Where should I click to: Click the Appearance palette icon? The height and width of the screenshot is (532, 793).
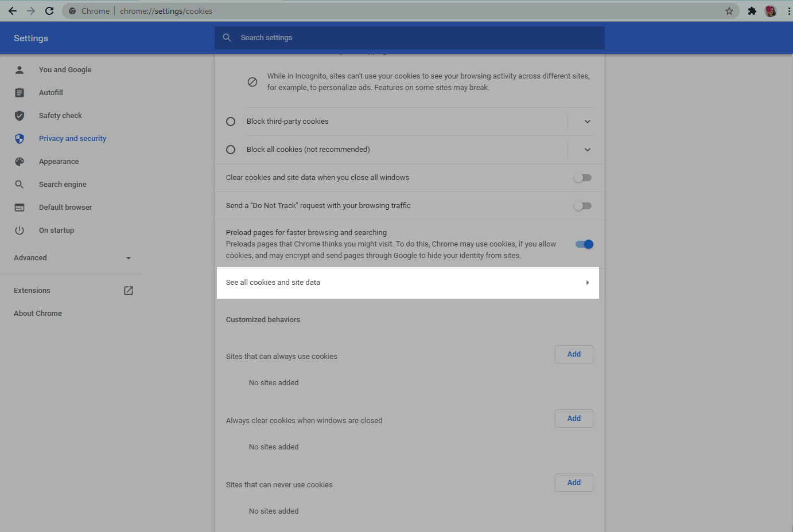point(20,162)
